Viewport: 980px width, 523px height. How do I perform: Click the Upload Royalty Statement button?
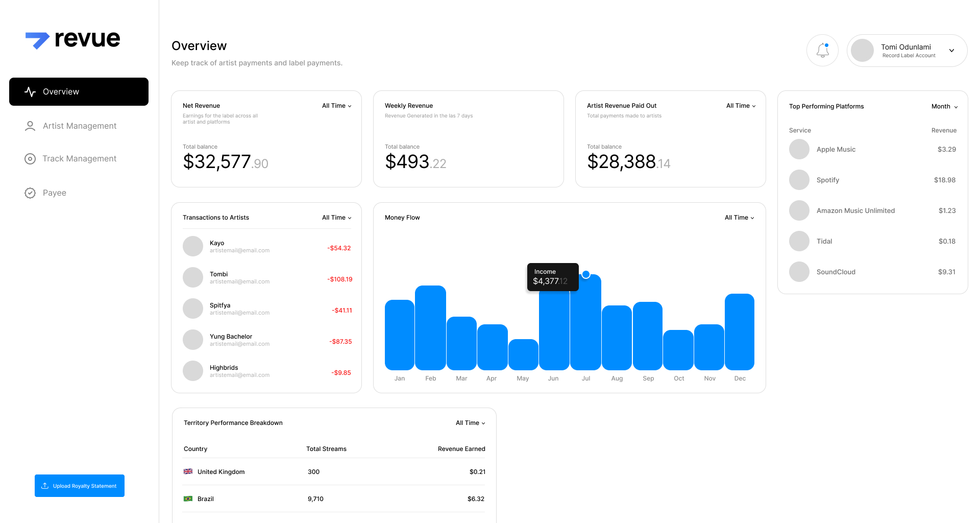[79, 485]
